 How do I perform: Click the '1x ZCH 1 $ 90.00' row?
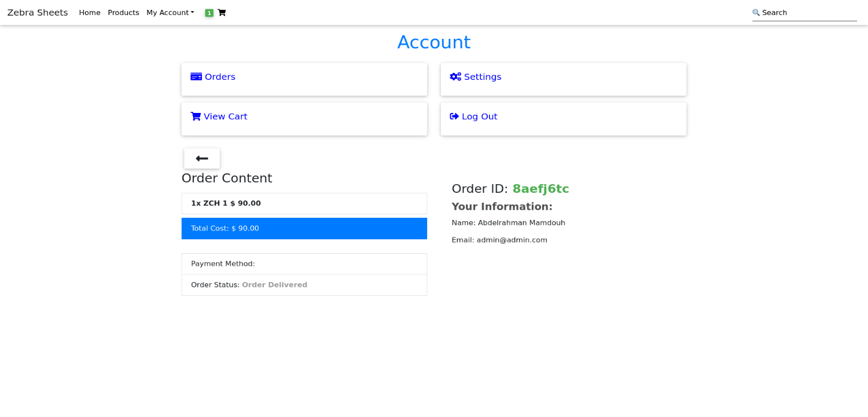pyautogui.click(x=304, y=203)
